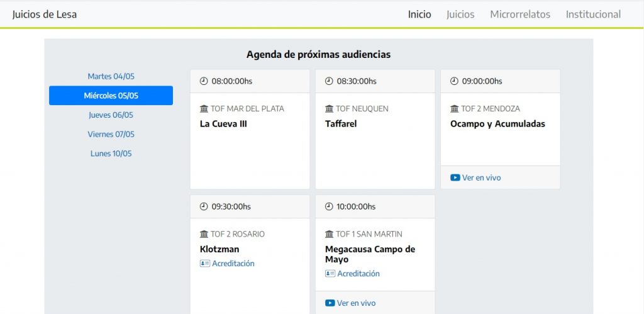This screenshot has width=644, height=314.
Task: Click the clock icon beside 08:00:00hs
Action: (x=204, y=81)
